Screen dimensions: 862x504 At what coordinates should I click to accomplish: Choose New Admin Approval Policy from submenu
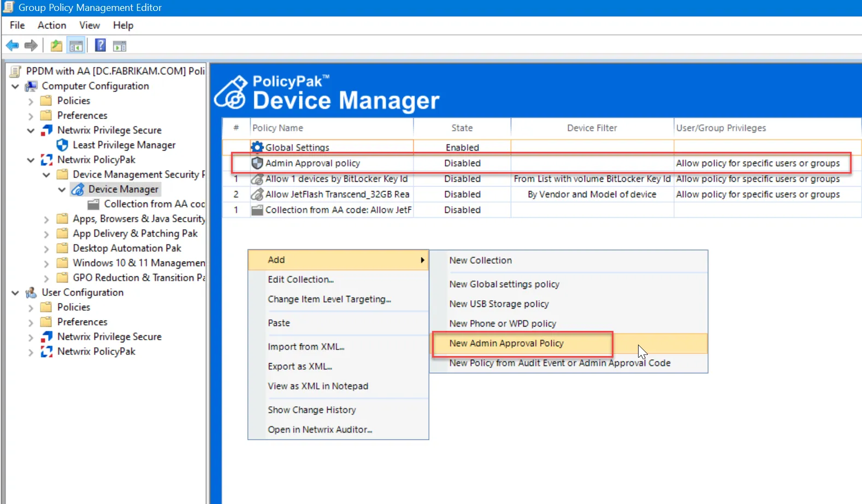(x=569, y=343)
